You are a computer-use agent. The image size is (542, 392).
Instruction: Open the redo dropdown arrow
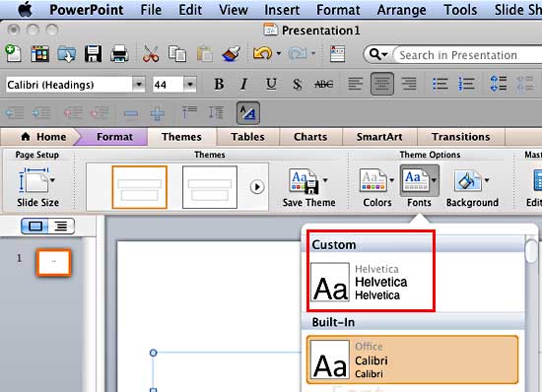click(313, 53)
